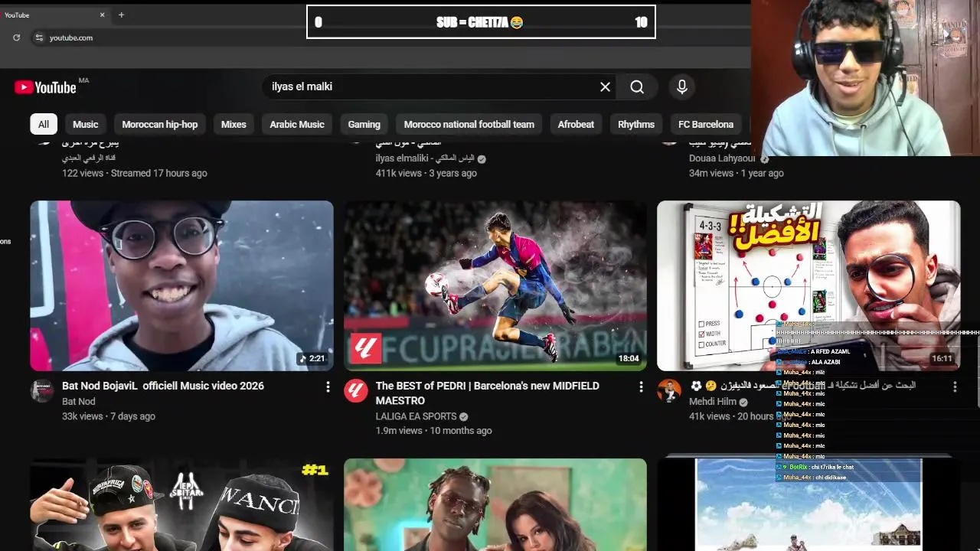
Task: Visit the Bat Nod channel name link
Action: [79, 402]
